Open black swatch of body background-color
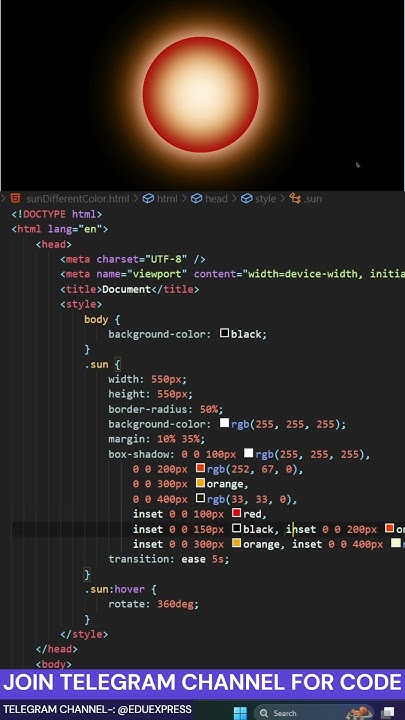405x720 pixels. click(x=224, y=333)
